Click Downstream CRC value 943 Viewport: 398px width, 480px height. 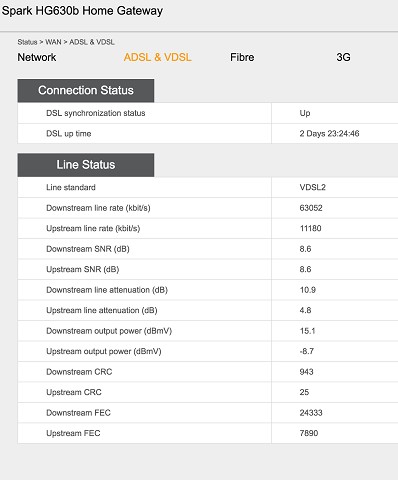306,372
